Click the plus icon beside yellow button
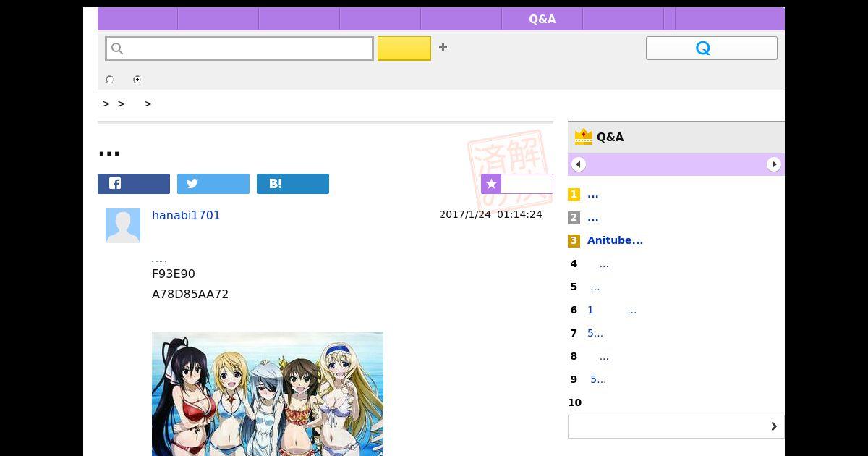 click(443, 48)
